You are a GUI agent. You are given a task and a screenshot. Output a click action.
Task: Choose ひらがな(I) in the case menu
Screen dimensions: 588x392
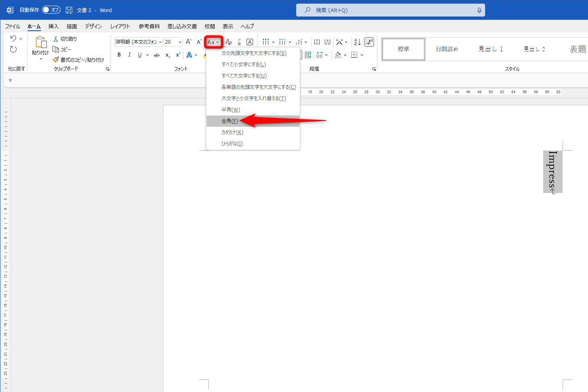click(253, 144)
